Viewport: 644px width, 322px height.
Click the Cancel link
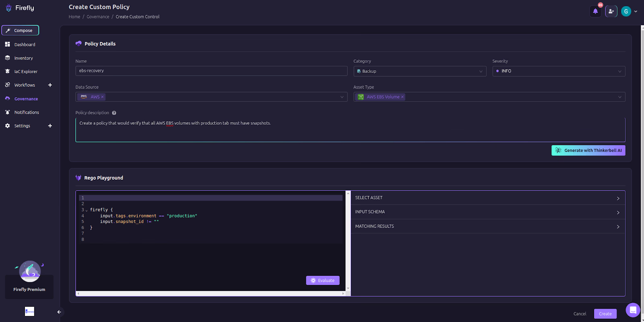tap(580, 314)
